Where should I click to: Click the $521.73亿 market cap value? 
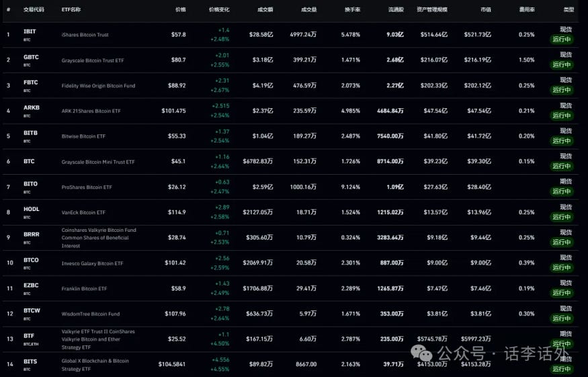pyautogui.click(x=477, y=34)
